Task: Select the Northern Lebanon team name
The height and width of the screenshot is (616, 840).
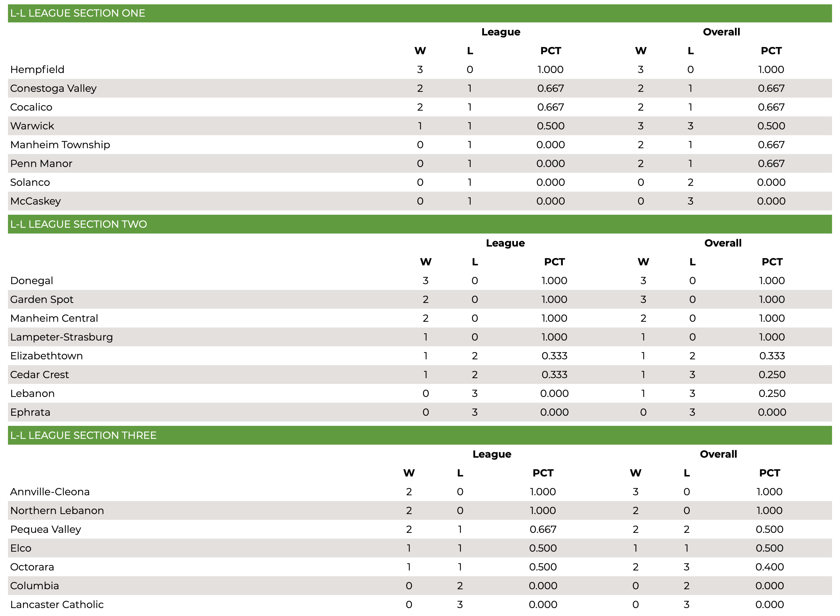Action: click(57, 510)
